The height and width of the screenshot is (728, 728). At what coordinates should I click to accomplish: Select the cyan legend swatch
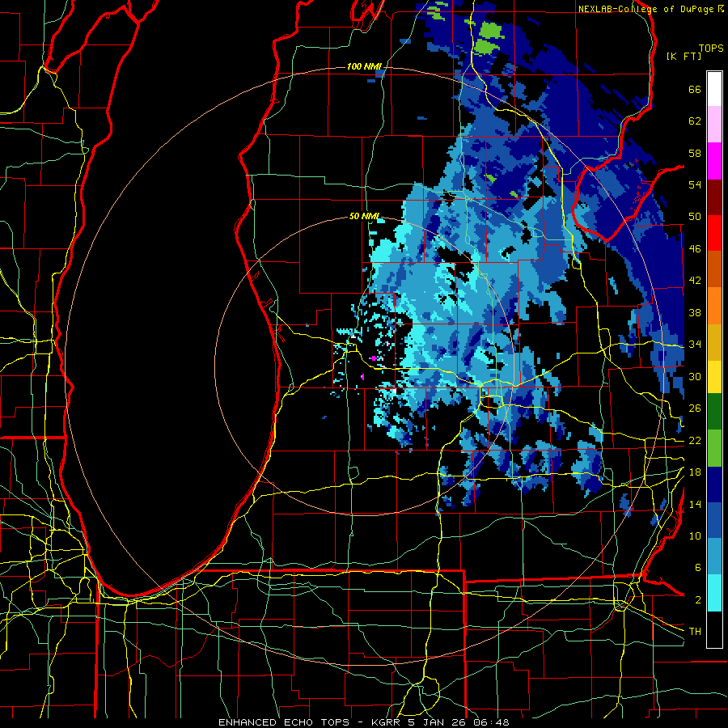(x=714, y=594)
